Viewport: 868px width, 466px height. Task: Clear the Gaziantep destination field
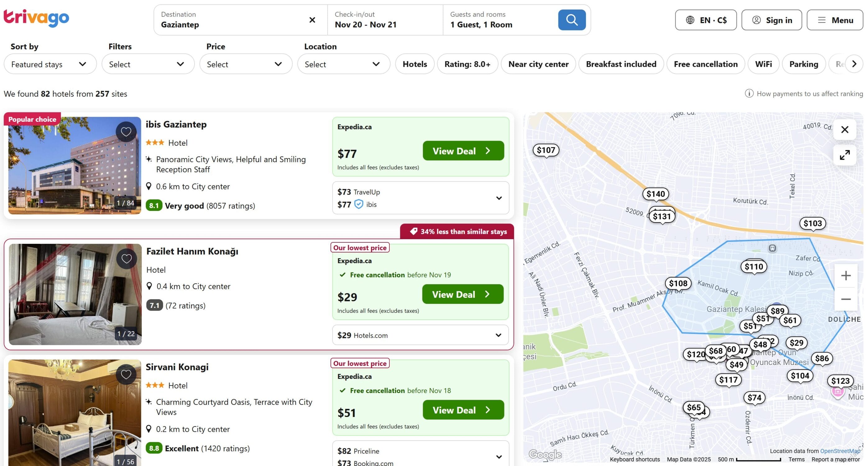pos(312,20)
